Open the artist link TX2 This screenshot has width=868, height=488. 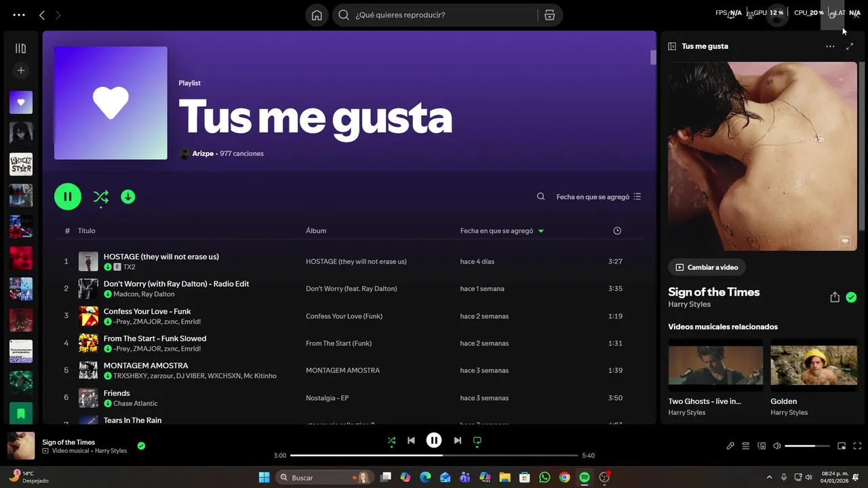coord(129,267)
